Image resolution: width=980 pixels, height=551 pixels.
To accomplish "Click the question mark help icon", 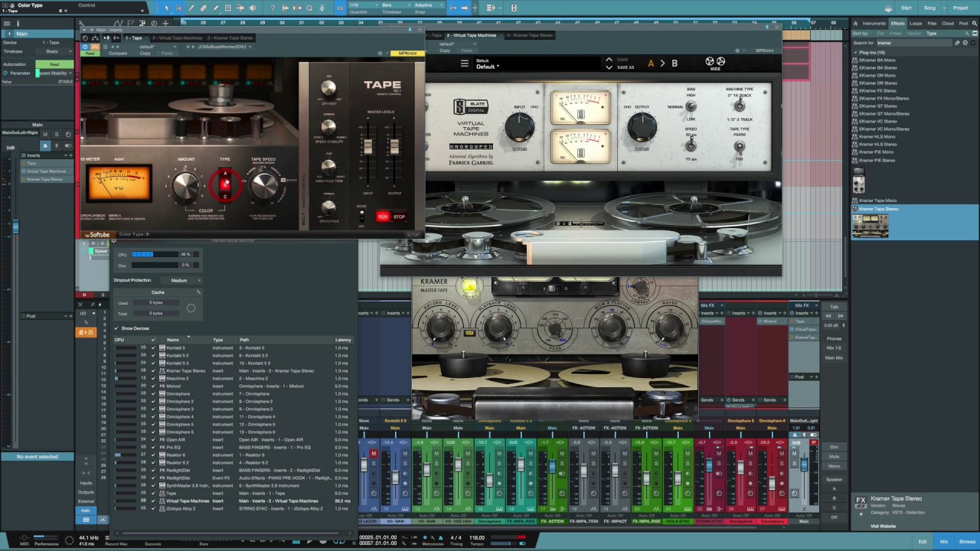I will click(273, 8).
